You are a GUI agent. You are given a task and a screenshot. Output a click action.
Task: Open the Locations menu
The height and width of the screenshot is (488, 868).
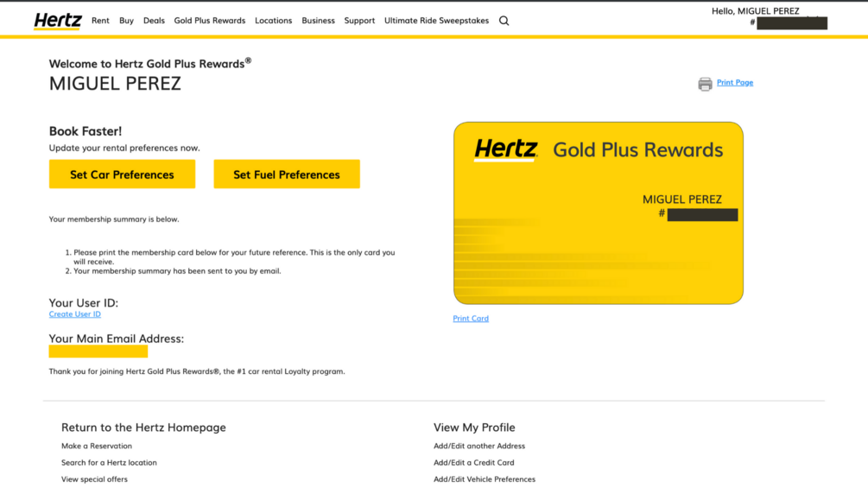273,21
